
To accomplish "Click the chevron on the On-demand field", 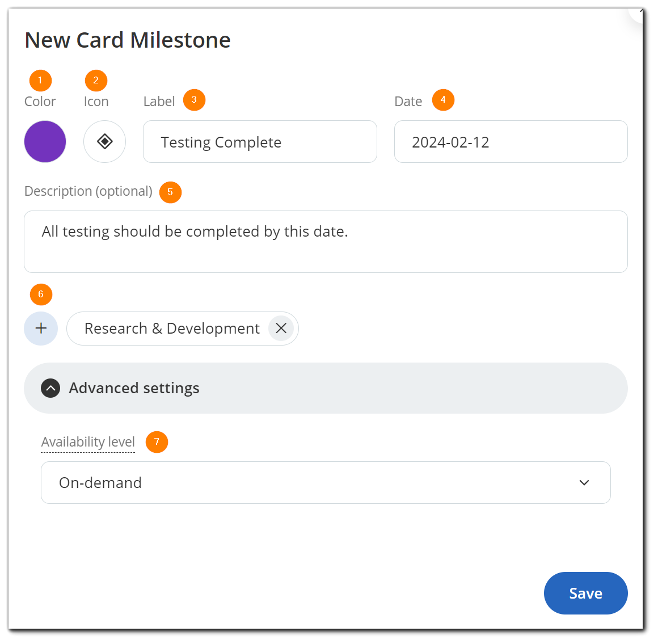I will click(583, 482).
